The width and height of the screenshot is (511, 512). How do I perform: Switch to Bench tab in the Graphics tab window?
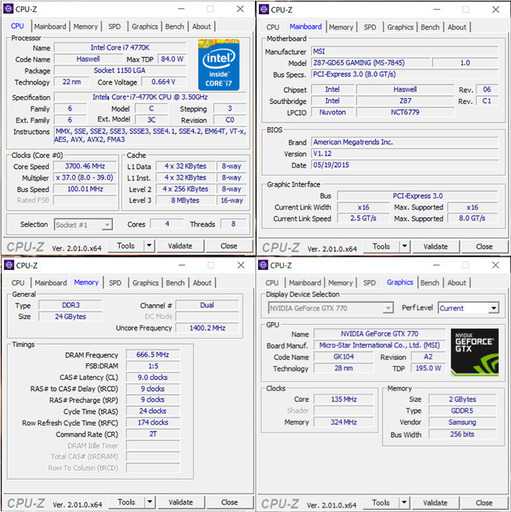pyautogui.click(x=430, y=283)
